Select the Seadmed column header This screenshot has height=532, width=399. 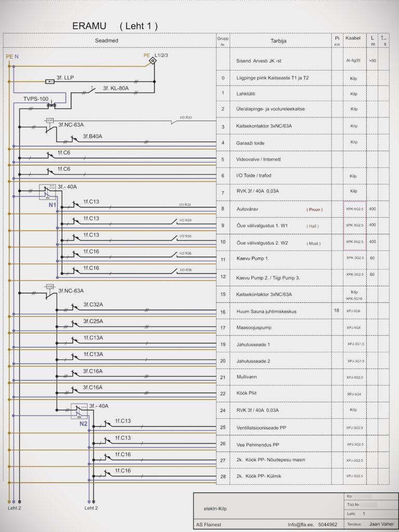pos(109,41)
